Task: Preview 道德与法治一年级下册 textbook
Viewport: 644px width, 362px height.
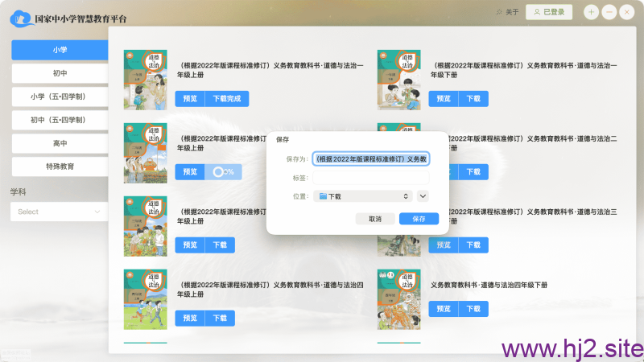Action: 444,98
